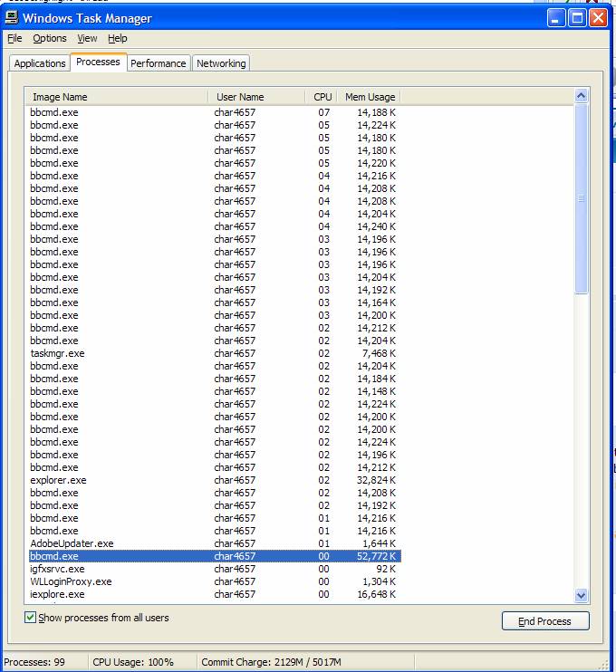Switch to the Performance tab

(x=159, y=63)
